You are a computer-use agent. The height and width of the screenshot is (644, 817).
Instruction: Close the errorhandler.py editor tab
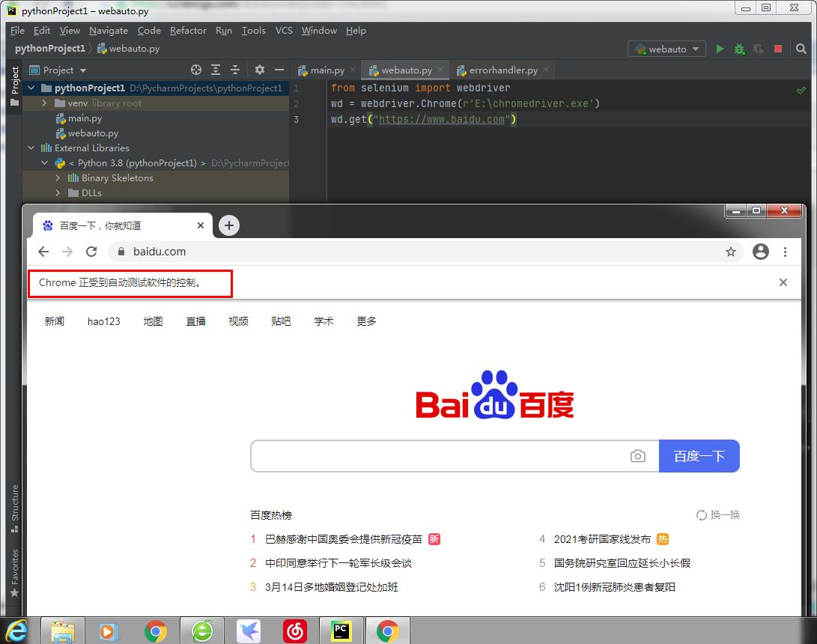coord(545,70)
